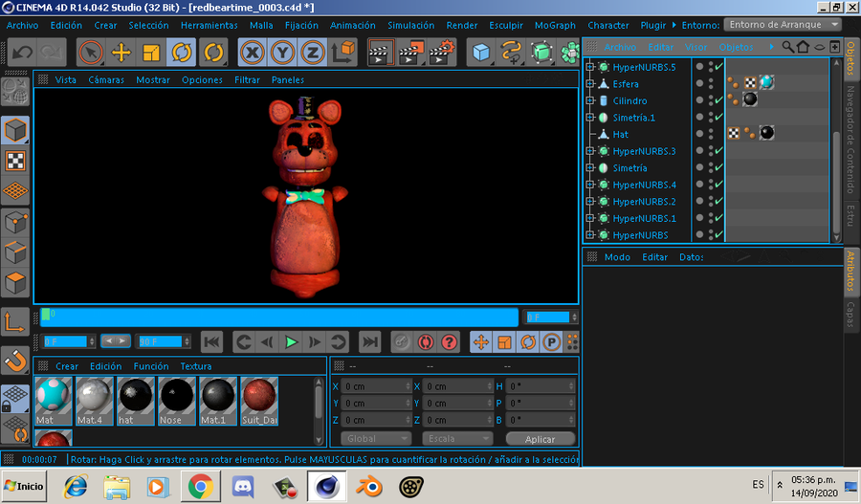Toggle Z axis lock
Viewport: 861px width, 504px height.
[313, 53]
